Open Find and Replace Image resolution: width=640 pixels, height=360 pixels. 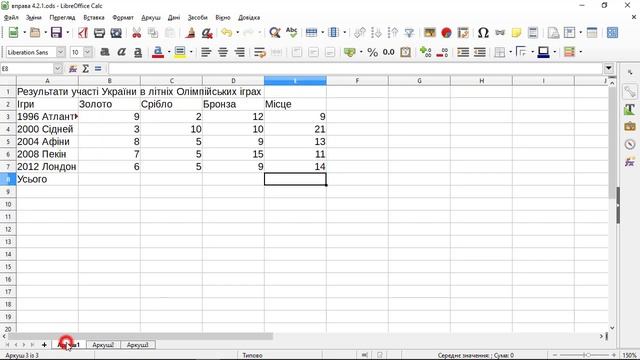(275, 33)
